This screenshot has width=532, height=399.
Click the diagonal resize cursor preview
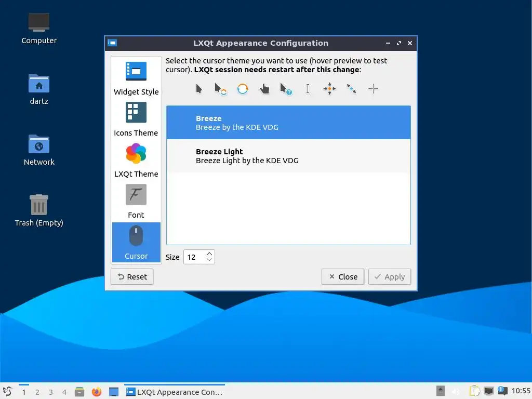351,89
